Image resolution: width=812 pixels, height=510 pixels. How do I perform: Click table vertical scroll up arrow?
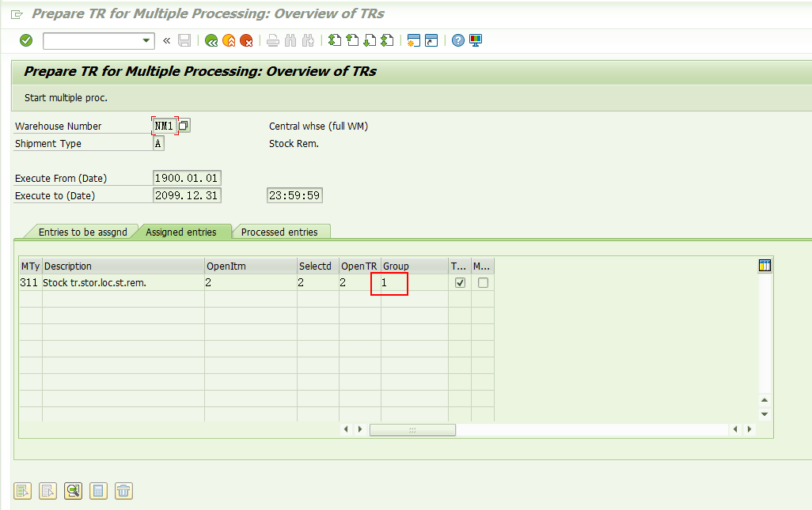[765, 400]
